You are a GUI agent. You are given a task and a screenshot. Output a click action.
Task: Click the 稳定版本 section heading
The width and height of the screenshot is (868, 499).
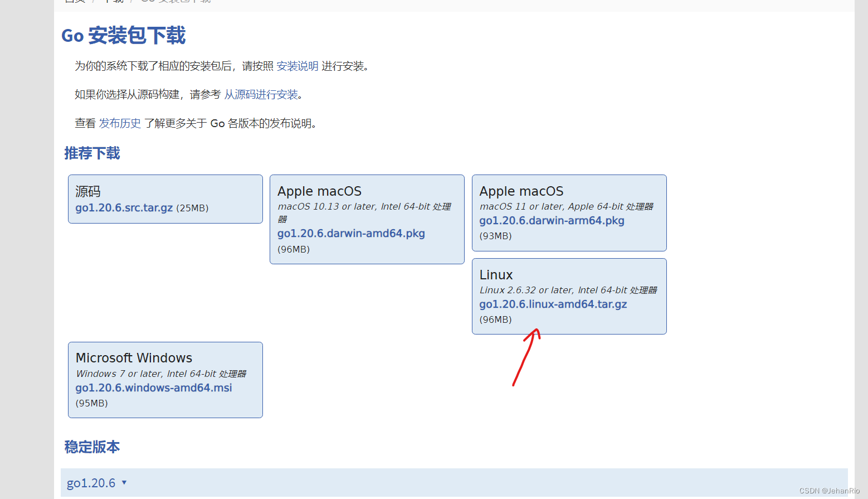click(x=92, y=447)
